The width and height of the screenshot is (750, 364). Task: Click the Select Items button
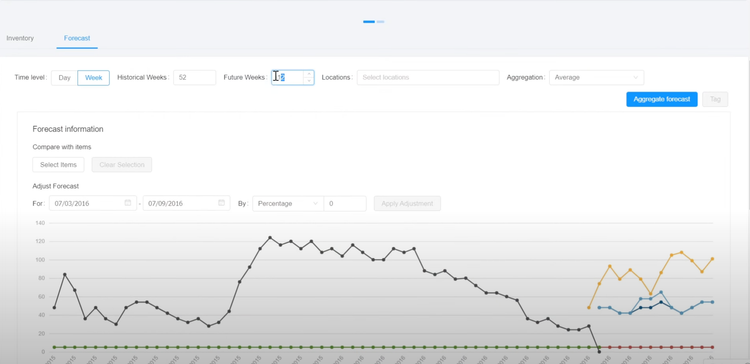[58, 165]
